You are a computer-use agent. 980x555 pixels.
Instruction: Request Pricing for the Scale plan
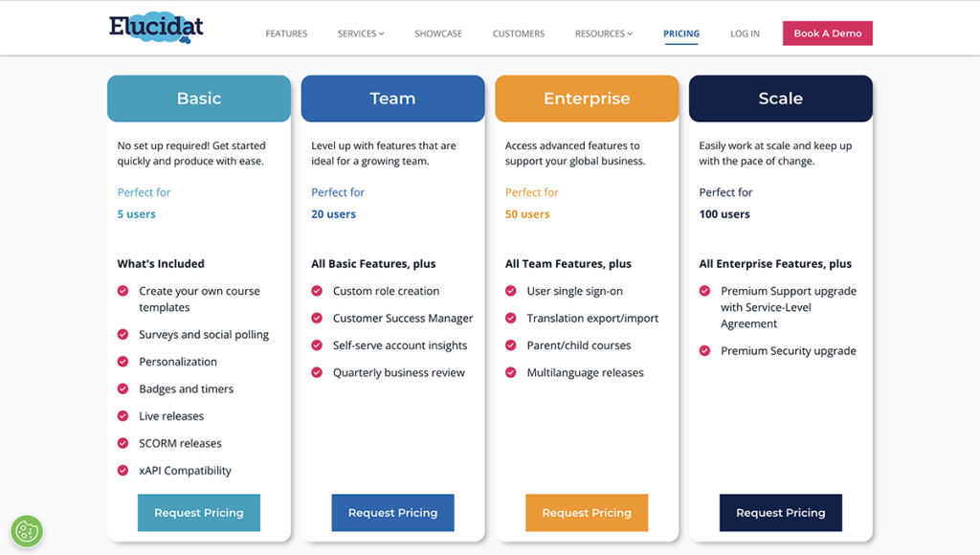pos(781,513)
